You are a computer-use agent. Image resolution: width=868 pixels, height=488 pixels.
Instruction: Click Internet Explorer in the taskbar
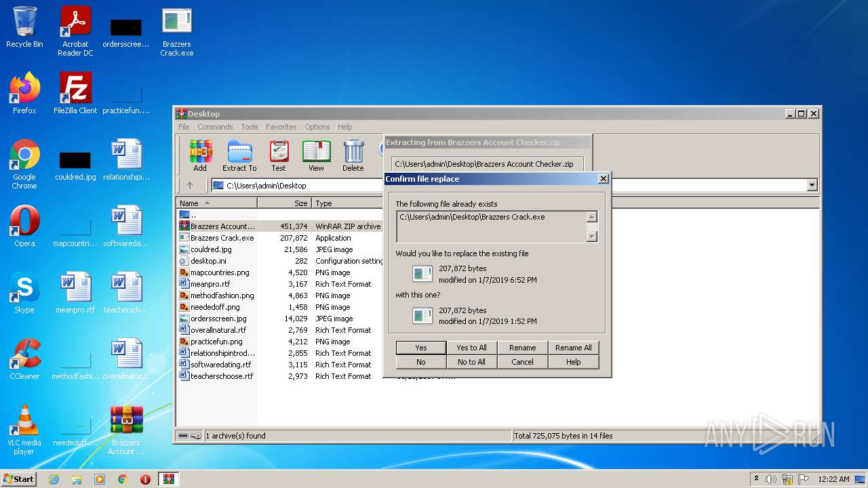(x=54, y=479)
